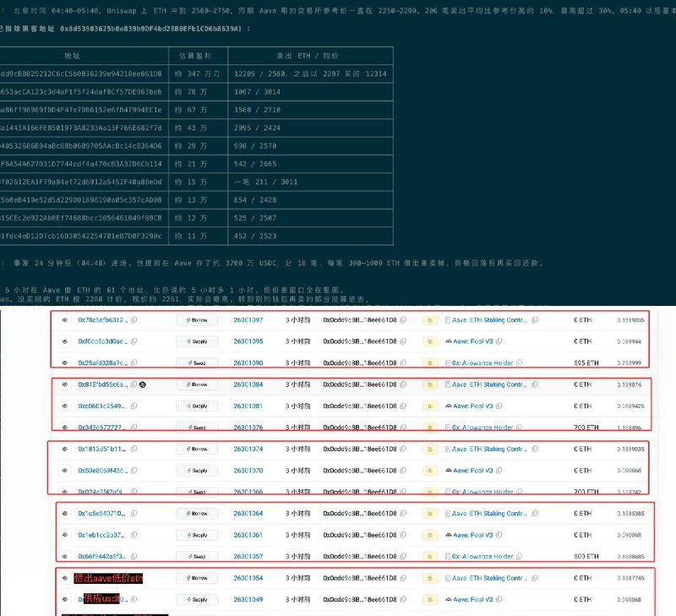Open transaction hash 0x812fbd55c6a

(x=103, y=384)
